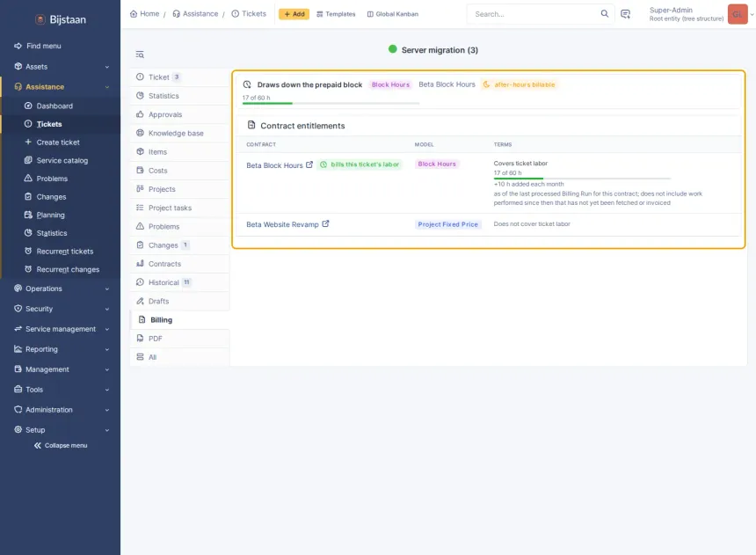Click the Global Kanban icon
The width and height of the screenshot is (756, 555).
click(x=370, y=14)
